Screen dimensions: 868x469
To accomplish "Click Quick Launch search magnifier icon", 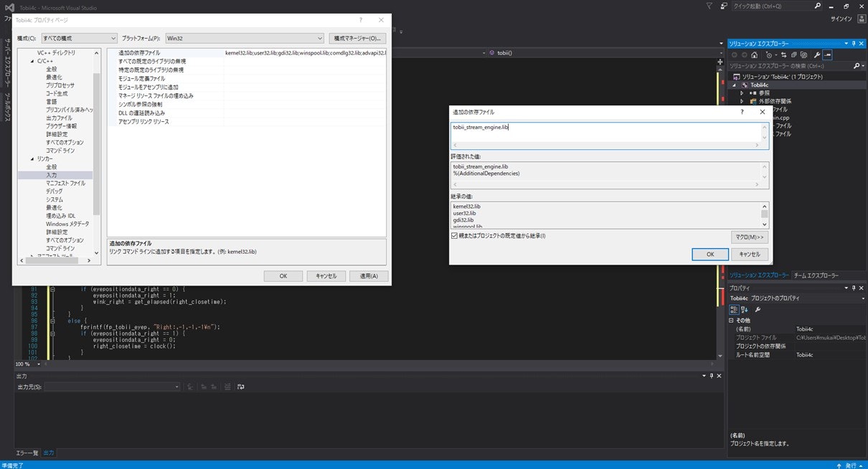I will 818,6.
